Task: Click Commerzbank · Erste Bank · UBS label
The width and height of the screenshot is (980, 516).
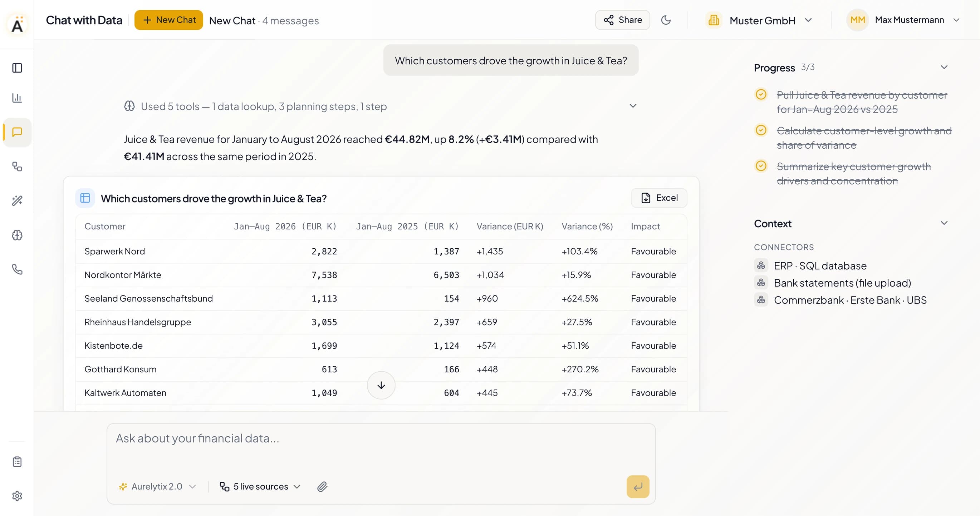Action: pyautogui.click(x=850, y=300)
